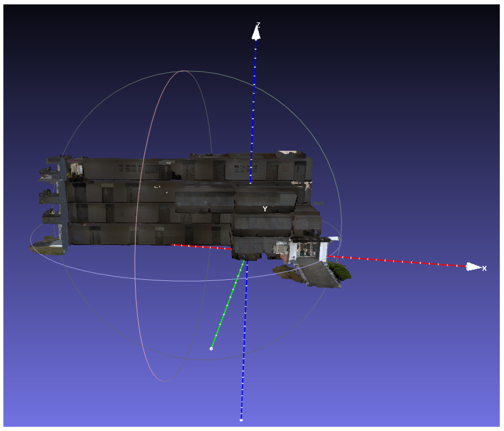Click the white Y axis label
This screenshot has height=431, width=504.
265,209
